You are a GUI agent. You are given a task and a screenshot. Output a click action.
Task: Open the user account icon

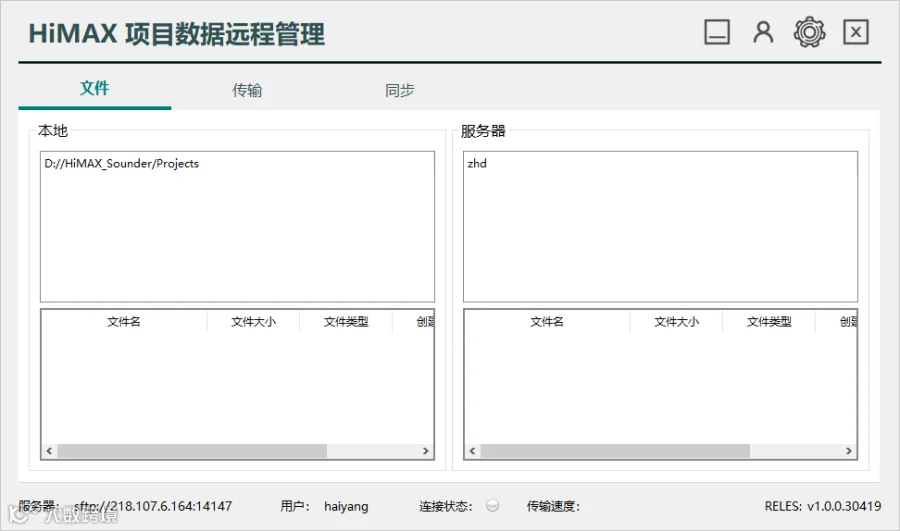[x=763, y=32]
